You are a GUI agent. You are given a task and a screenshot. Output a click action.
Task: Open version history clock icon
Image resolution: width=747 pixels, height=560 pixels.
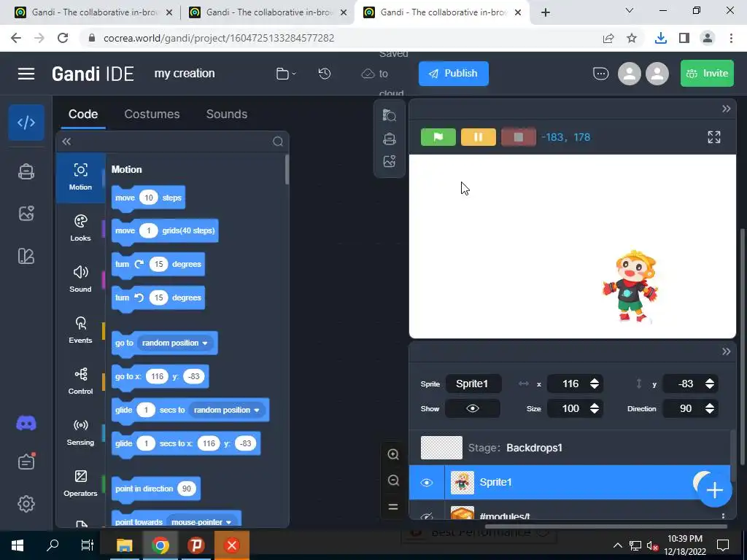coord(325,74)
